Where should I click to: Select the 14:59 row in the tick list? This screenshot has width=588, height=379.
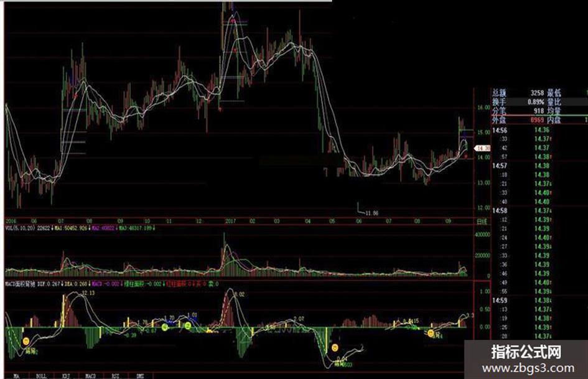540,301
